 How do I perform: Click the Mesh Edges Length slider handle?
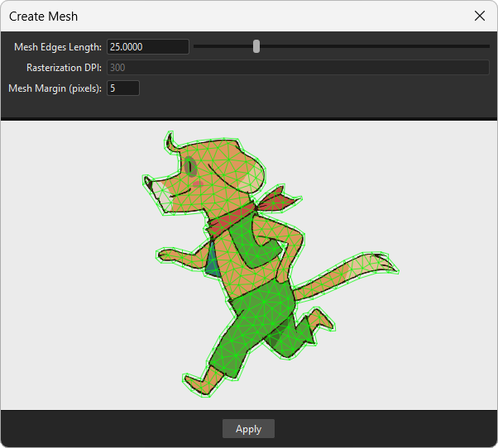click(x=256, y=46)
